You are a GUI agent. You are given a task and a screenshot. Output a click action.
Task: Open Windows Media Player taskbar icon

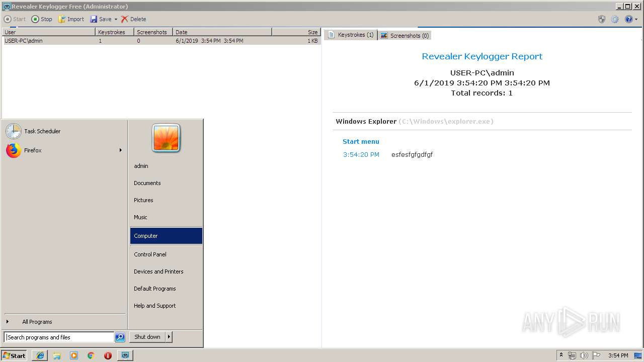[x=74, y=355]
